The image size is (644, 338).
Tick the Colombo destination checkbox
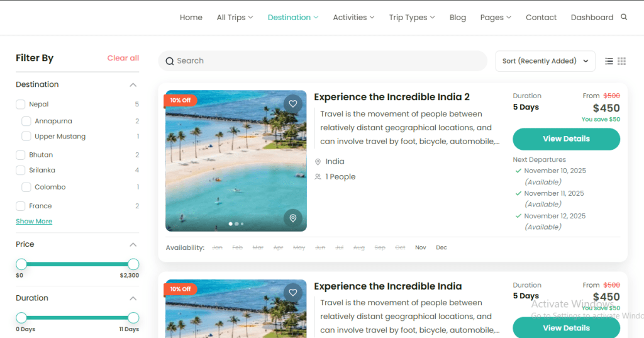26,187
